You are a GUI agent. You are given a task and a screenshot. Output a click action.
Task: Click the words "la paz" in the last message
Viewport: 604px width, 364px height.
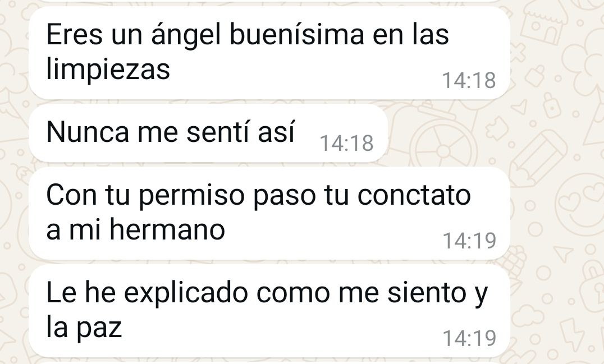click(x=84, y=328)
